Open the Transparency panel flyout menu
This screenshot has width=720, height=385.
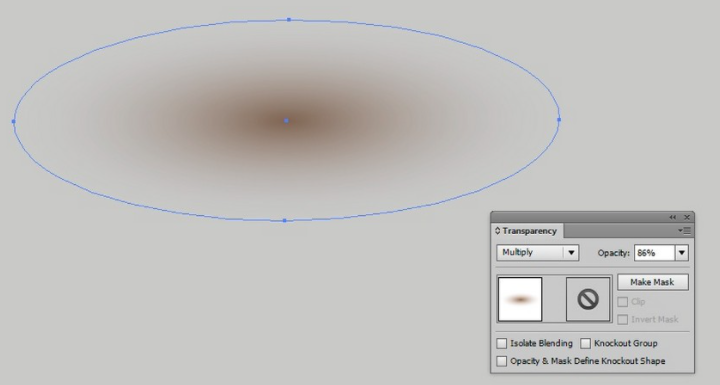point(685,231)
